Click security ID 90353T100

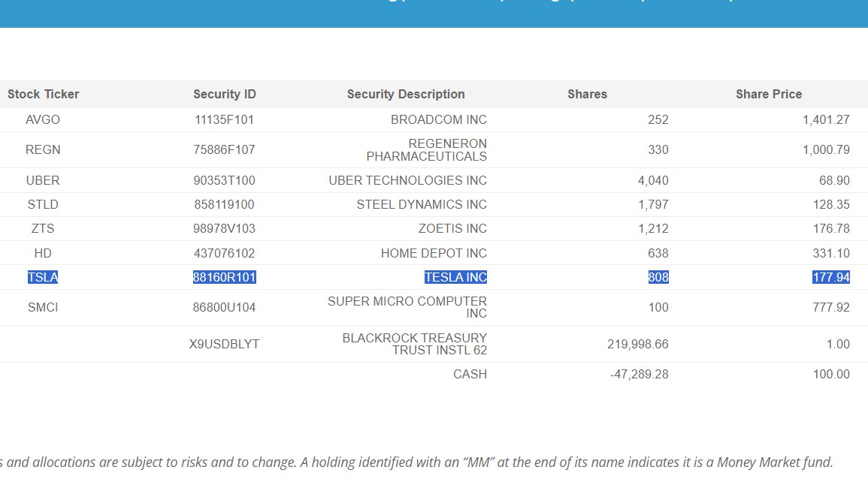point(224,180)
